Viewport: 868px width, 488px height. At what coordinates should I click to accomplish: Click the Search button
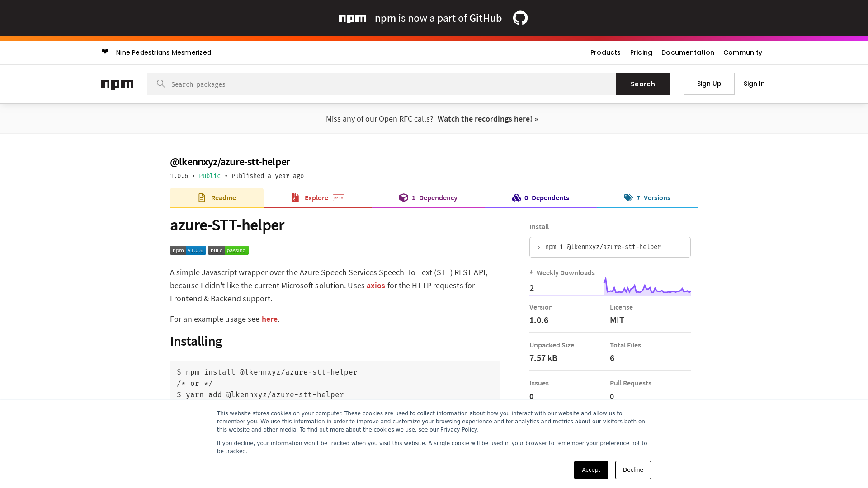(642, 84)
